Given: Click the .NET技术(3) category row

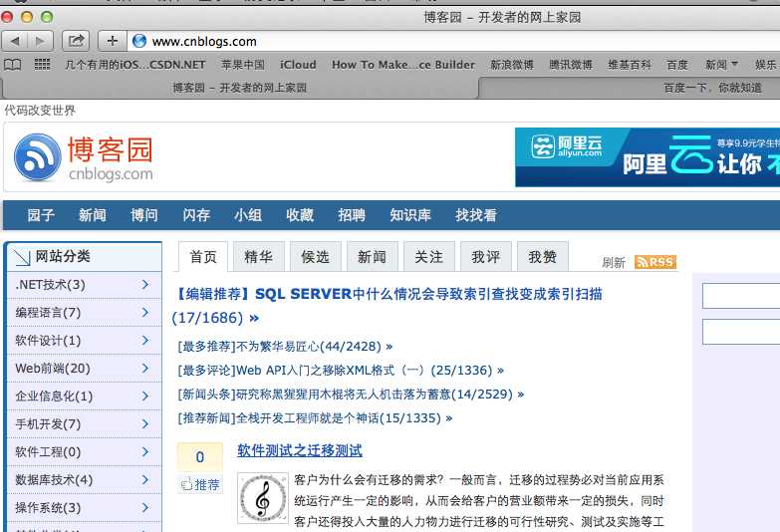Looking at the screenshot, I should click(x=84, y=285).
